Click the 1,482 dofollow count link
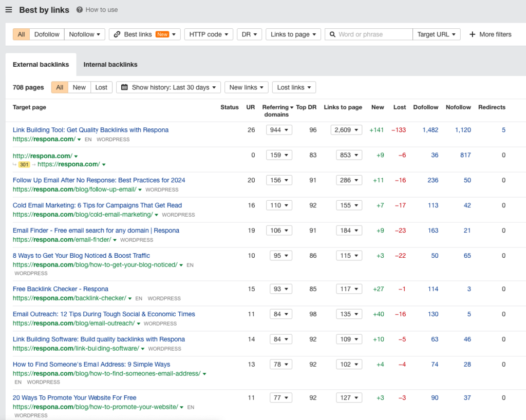Screen dimensions: 526x420 tap(430, 130)
